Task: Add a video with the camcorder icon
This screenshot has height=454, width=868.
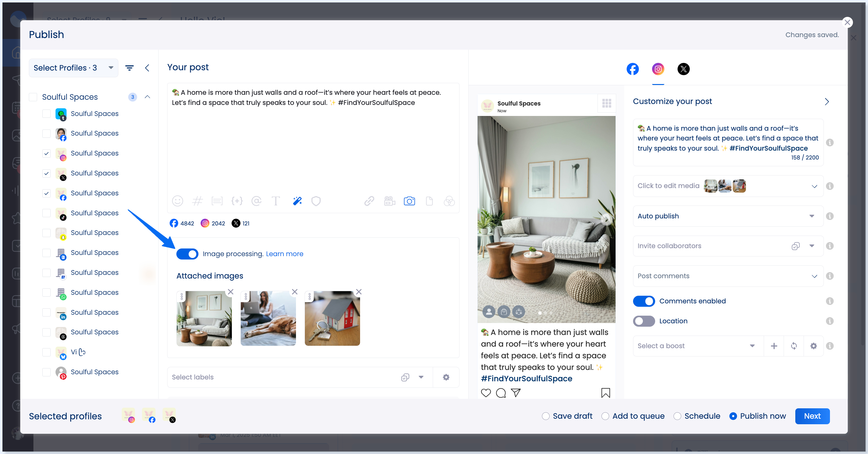Action: tap(390, 201)
